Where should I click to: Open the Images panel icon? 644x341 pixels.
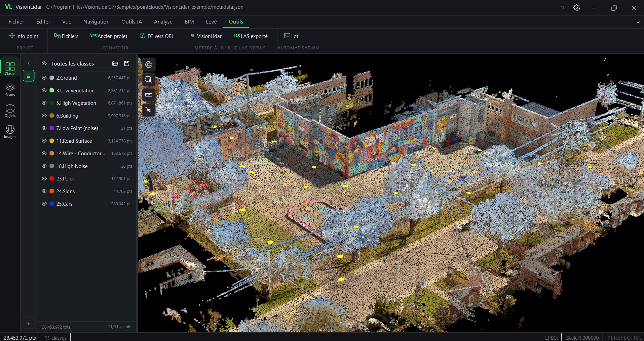[10, 132]
